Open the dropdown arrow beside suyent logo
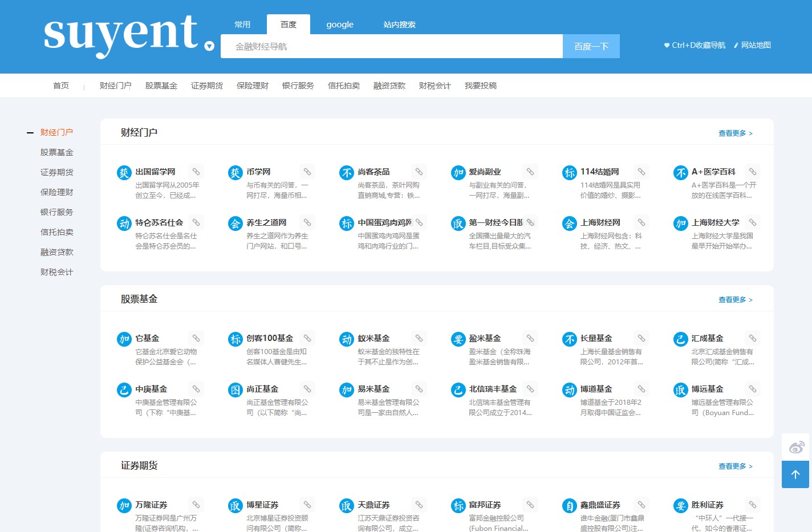Screen dimensions: 812x532 coord(209,46)
